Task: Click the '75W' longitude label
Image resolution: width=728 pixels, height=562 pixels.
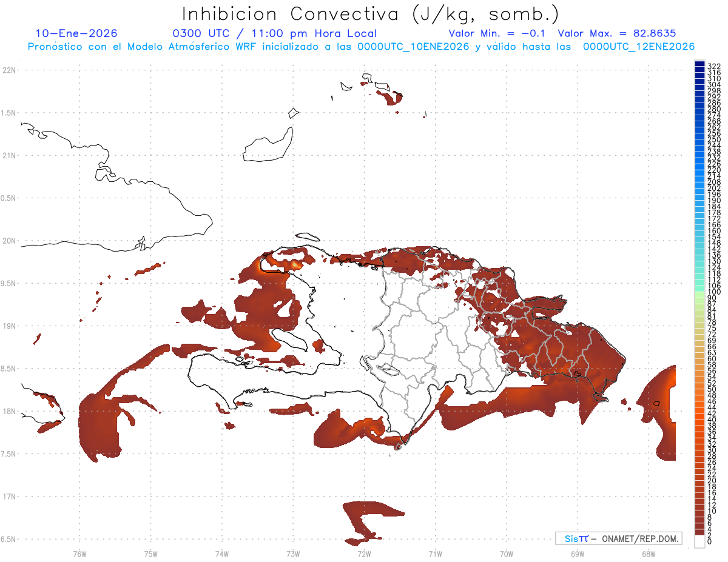Action: point(150,554)
